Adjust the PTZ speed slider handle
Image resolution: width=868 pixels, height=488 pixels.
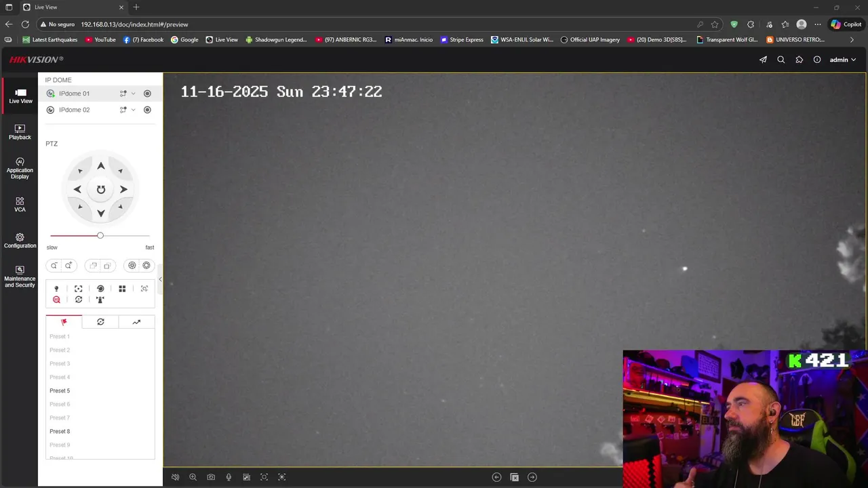pos(100,235)
